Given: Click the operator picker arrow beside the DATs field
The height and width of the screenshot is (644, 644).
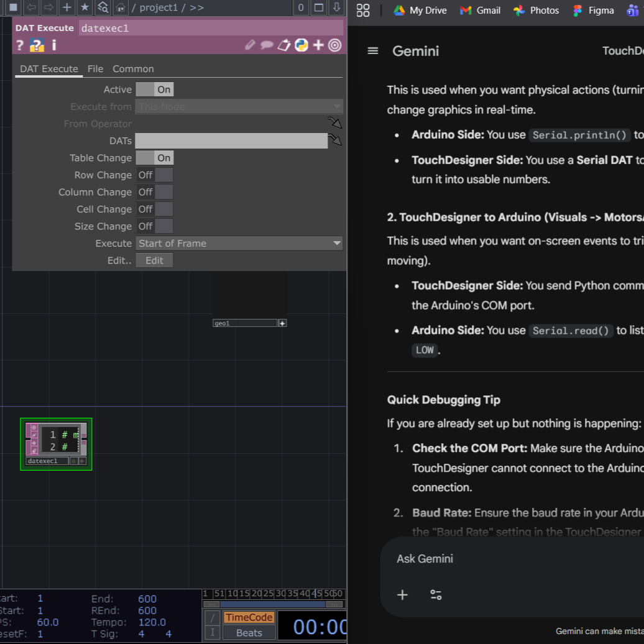Looking at the screenshot, I should [336, 140].
